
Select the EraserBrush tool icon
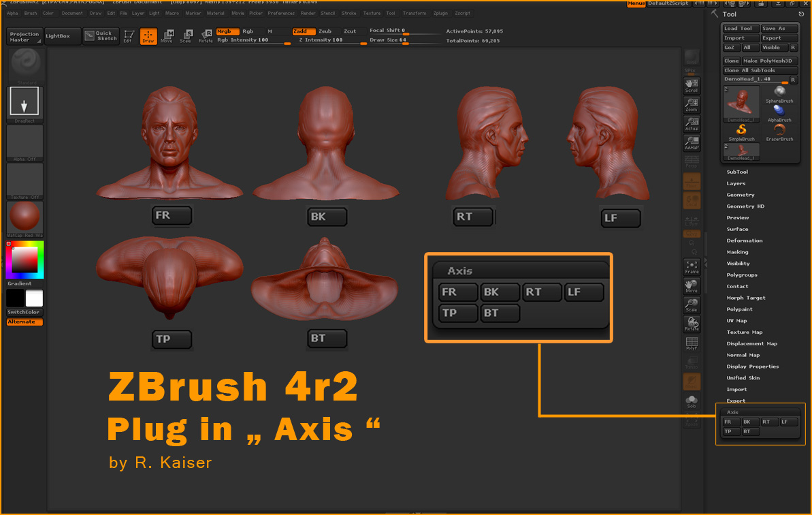(779, 131)
